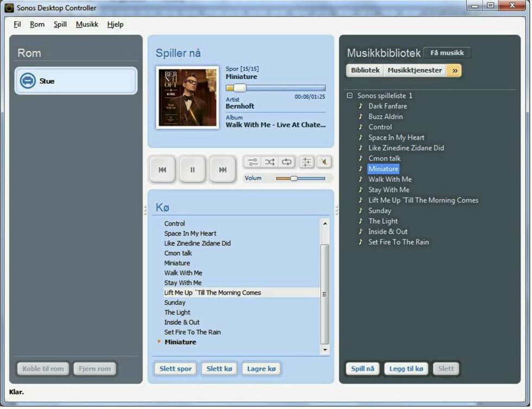Toggle crossfade mode icon
Screen dimensions: 532x409
point(253,162)
